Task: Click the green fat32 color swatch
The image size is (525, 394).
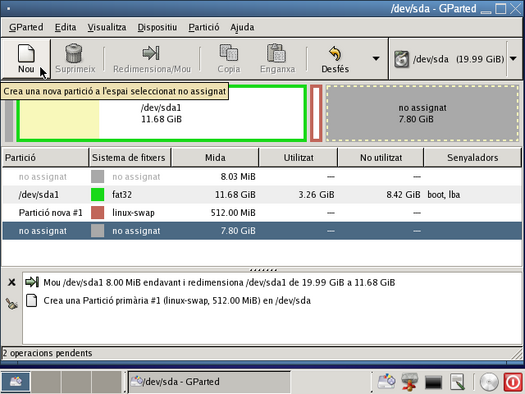Action: tap(97, 194)
